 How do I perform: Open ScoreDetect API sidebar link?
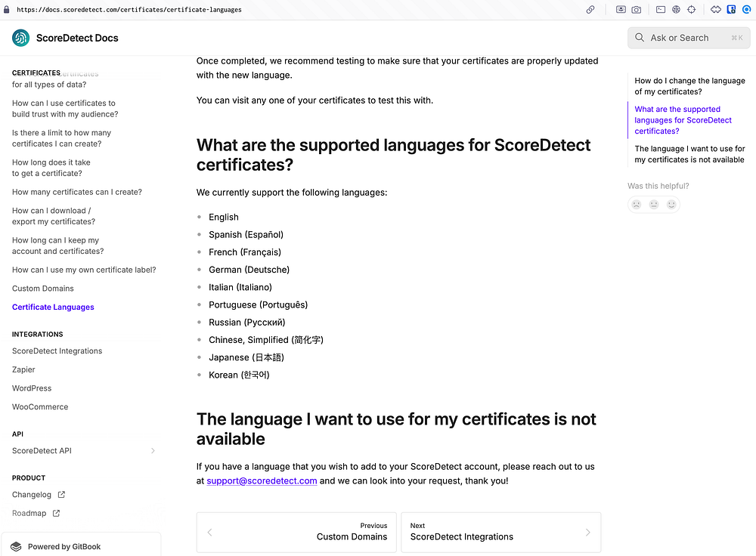pyautogui.click(x=42, y=450)
